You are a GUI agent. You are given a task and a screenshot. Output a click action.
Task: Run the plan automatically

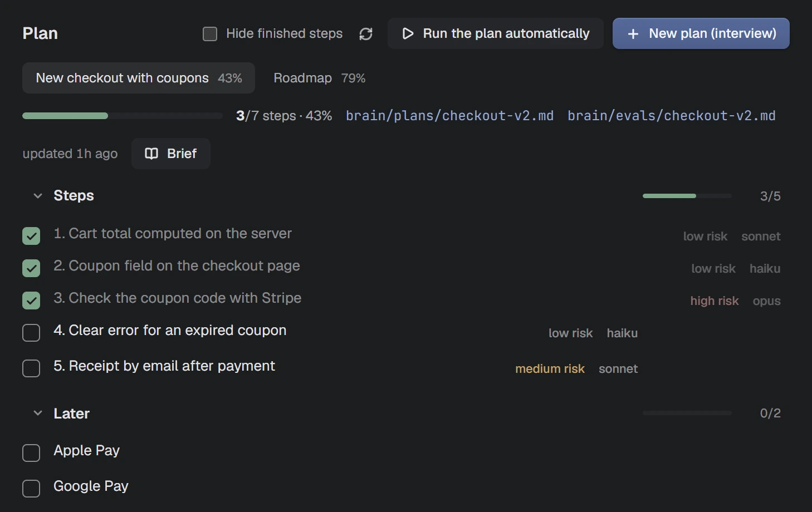496,33
